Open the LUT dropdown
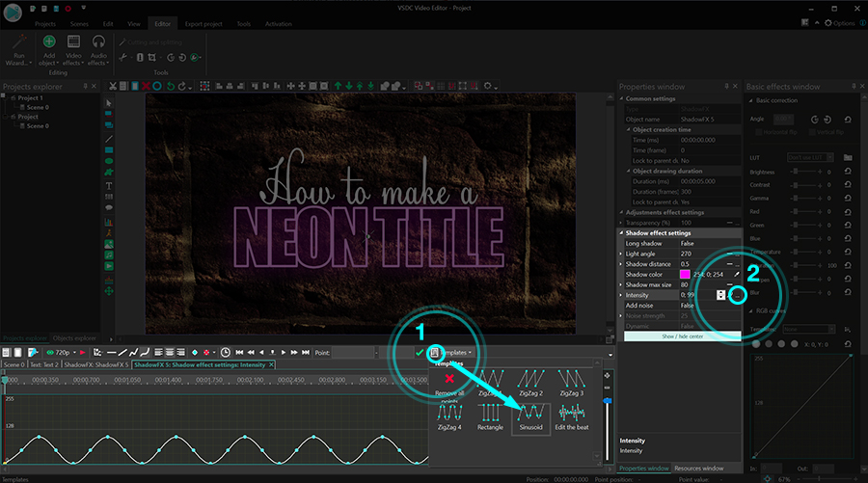Image resolution: width=868 pixels, height=483 pixels. click(x=810, y=156)
